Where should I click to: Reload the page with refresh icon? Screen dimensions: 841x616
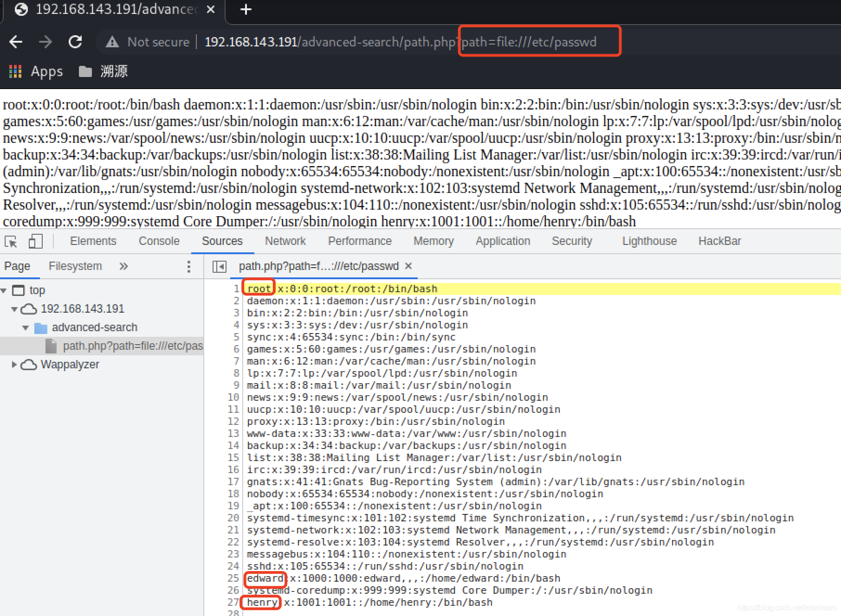(75, 42)
